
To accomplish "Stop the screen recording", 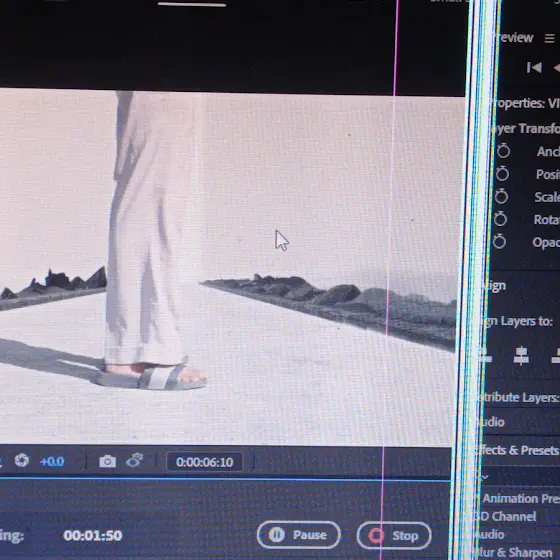I will tap(394, 535).
